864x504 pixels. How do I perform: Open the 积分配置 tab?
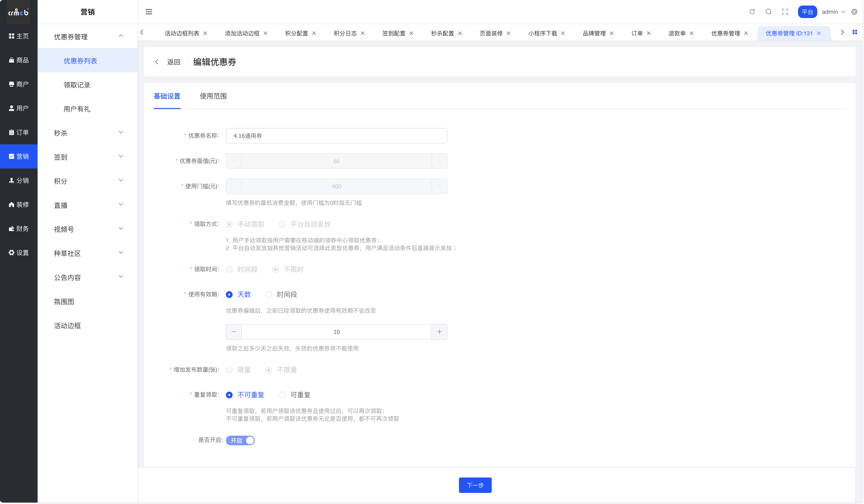[296, 33]
